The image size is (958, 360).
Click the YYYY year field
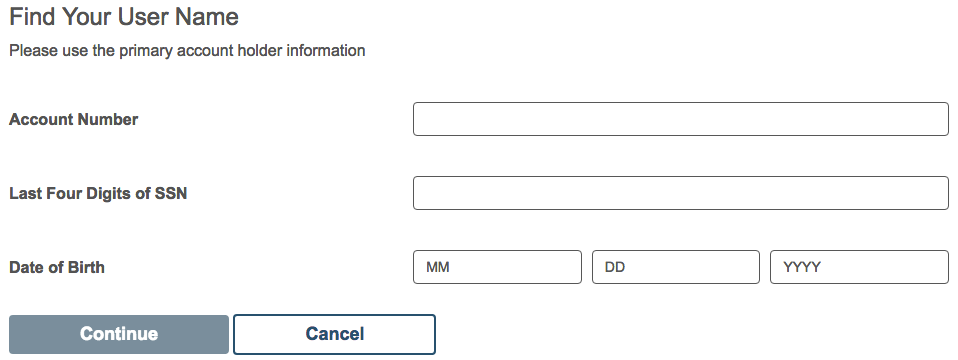[859, 266]
